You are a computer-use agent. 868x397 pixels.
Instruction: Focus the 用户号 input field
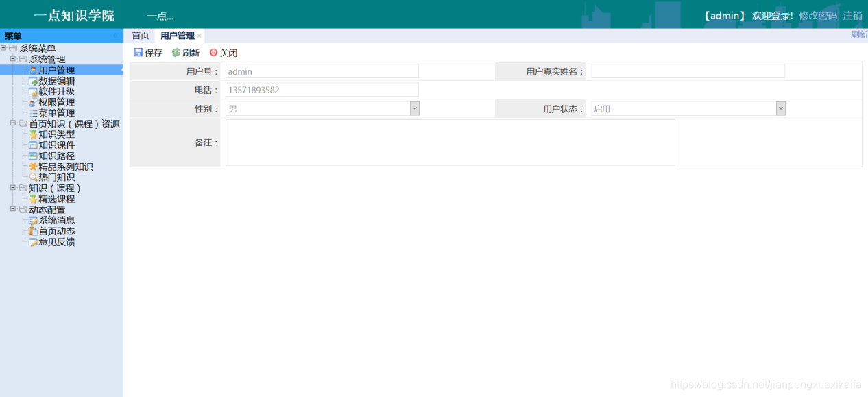[322, 71]
